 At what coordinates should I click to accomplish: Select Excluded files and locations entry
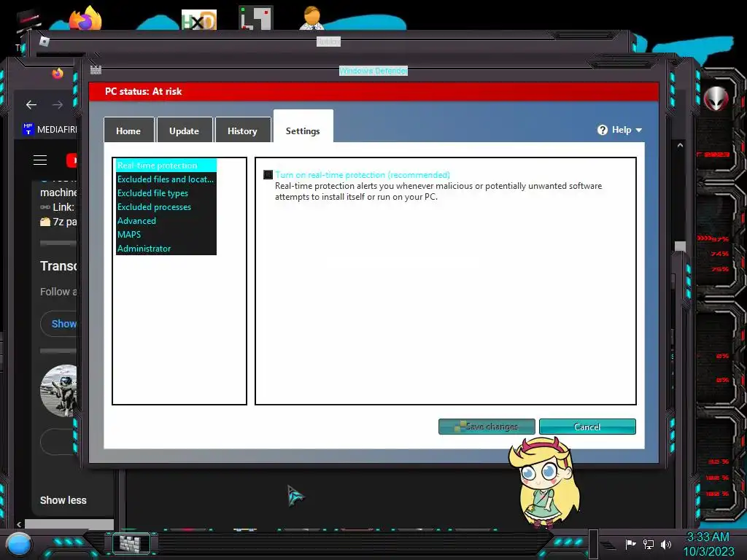[166, 179]
